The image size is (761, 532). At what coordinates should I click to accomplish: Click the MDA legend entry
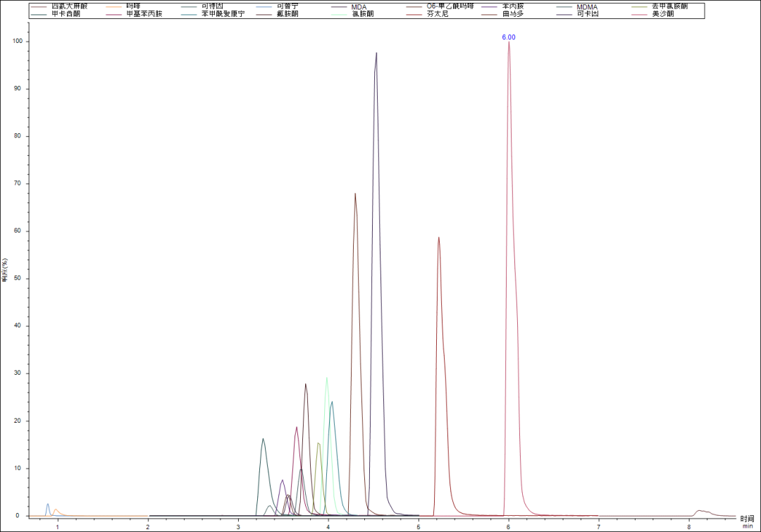[x=349, y=7]
